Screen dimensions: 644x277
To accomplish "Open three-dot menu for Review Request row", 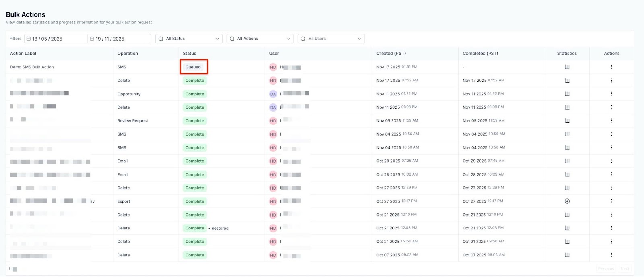I will 611,121.
